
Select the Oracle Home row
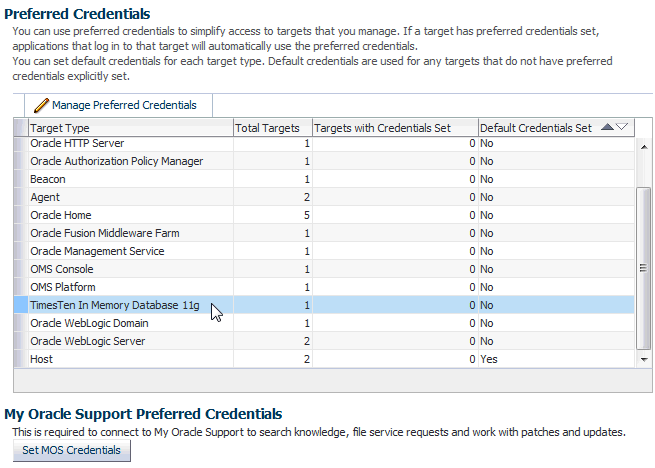pyautogui.click(x=324, y=215)
